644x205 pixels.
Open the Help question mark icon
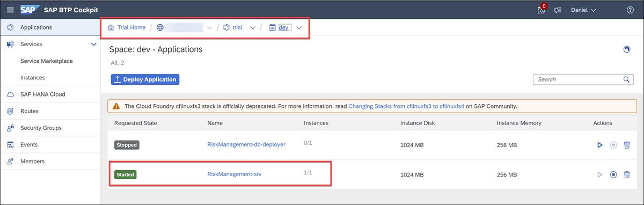point(630,10)
